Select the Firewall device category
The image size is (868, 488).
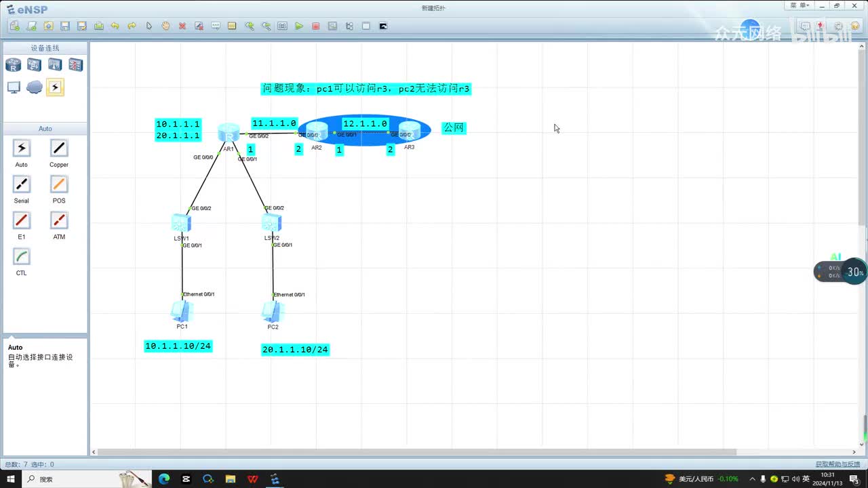(x=75, y=65)
